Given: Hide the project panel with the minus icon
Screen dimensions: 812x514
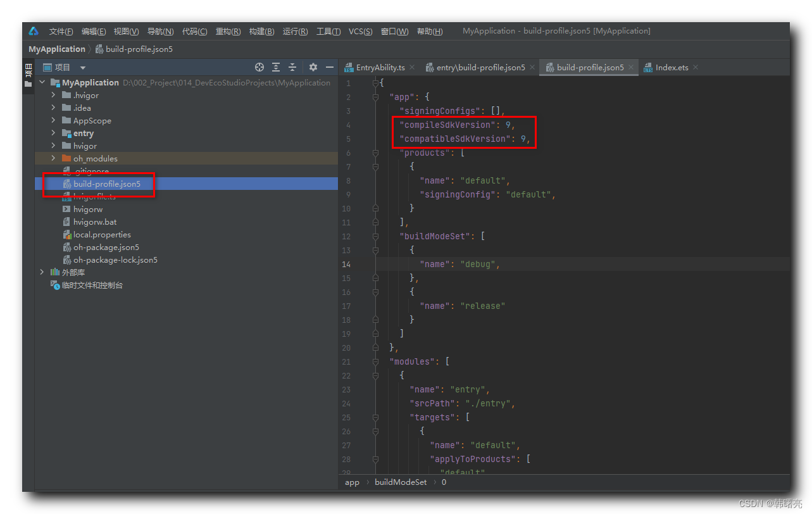Looking at the screenshot, I should 328,66.
